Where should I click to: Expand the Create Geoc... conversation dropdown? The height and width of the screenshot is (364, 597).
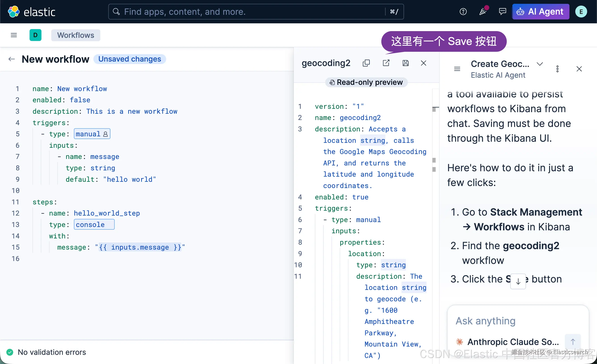pyautogui.click(x=540, y=64)
